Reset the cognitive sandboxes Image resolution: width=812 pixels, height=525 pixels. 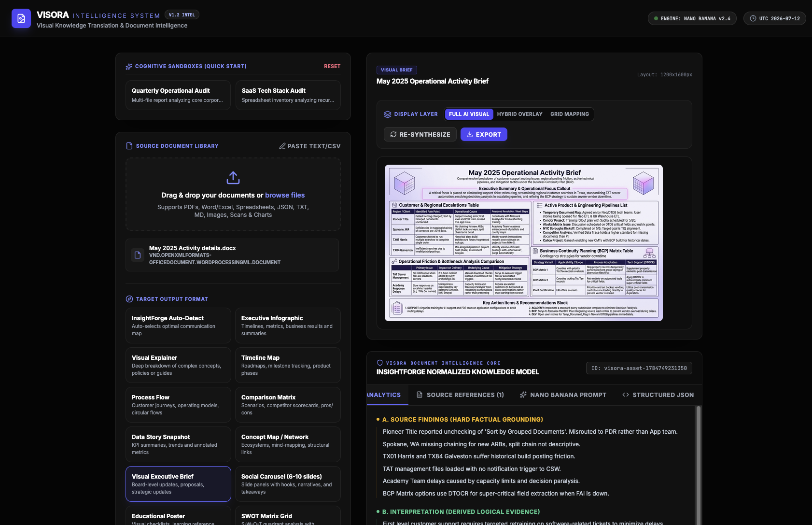tap(332, 66)
